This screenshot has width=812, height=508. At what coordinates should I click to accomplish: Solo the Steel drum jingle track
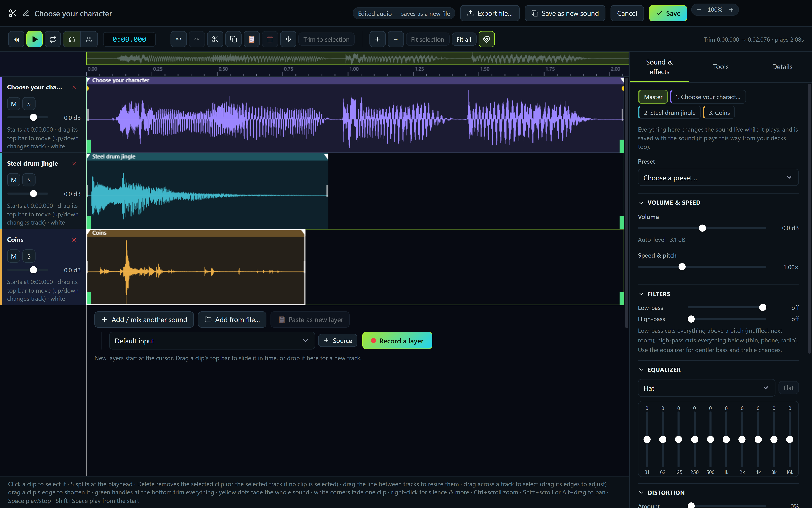pyautogui.click(x=29, y=180)
